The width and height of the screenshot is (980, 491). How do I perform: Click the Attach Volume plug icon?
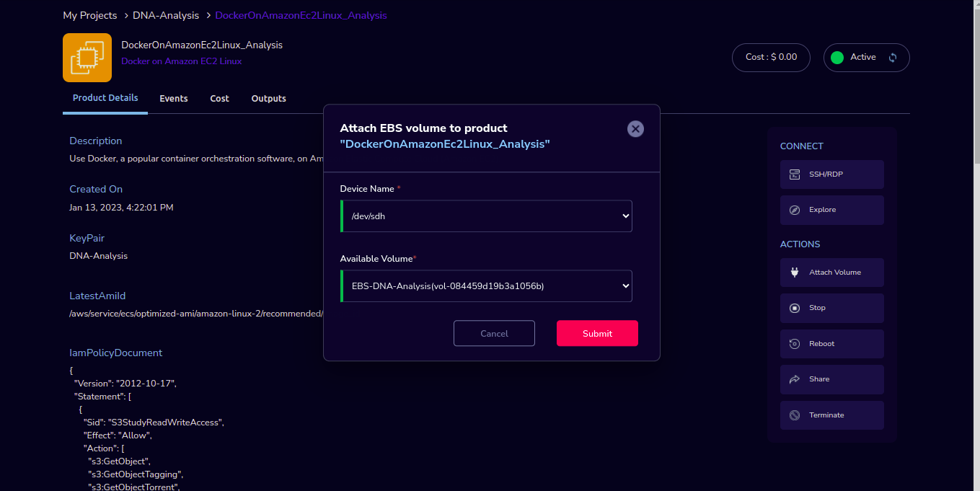[x=795, y=273]
